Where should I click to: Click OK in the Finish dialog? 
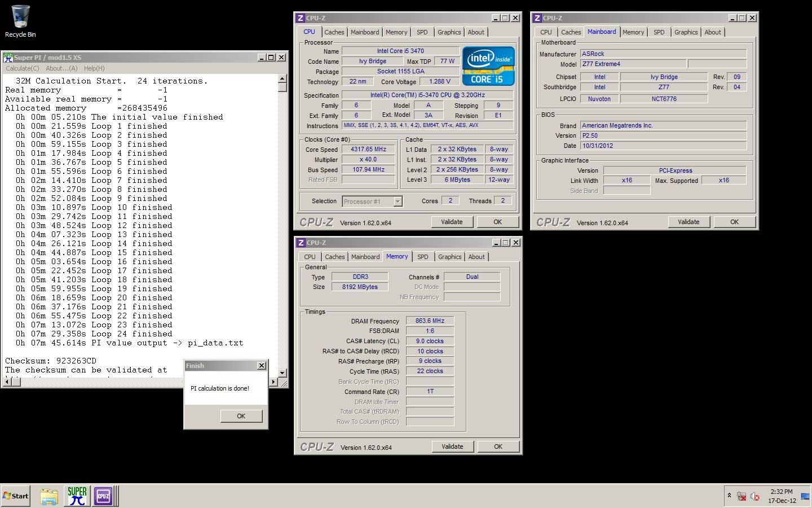[241, 416]
